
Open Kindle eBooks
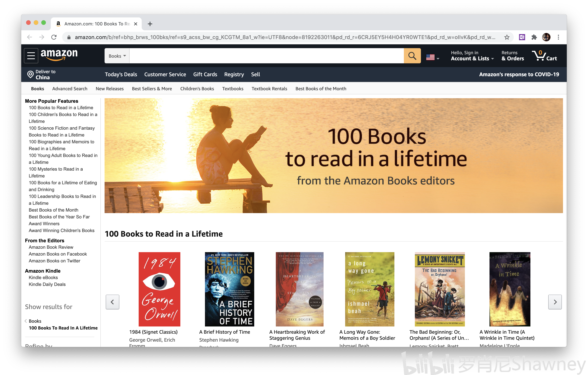pyautogui.click(x=43, y=278)
